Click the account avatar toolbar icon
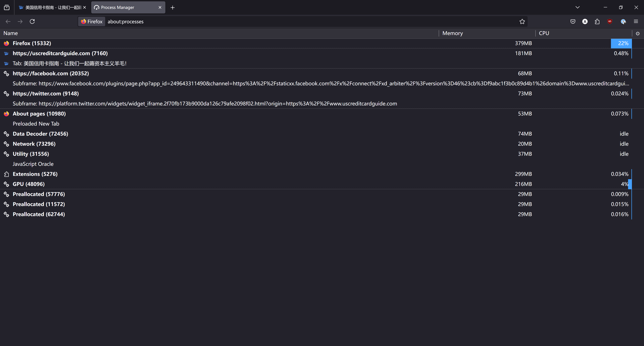The width and height of the screenshot is (644, 346). (x=585, y=21)
